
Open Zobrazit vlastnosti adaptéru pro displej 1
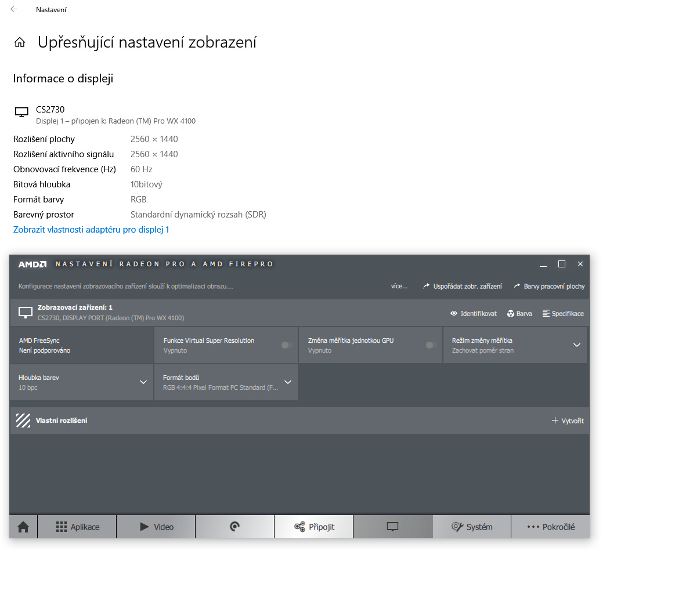(x=91, y=230)
